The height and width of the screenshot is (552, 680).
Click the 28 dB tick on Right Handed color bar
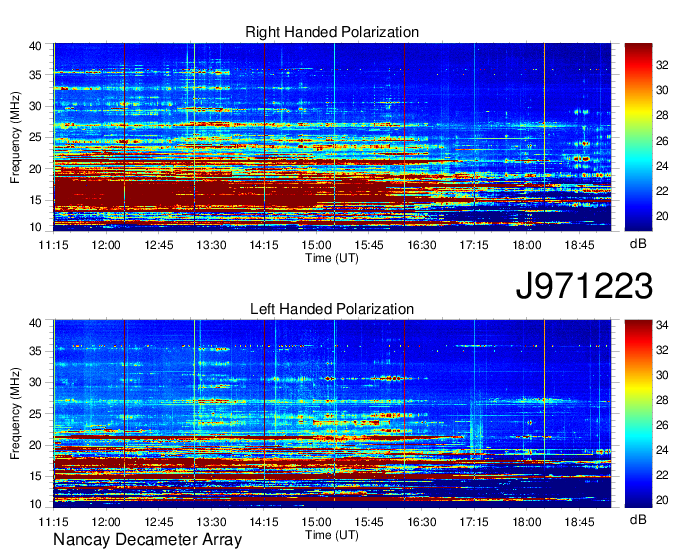pos(662,115)
